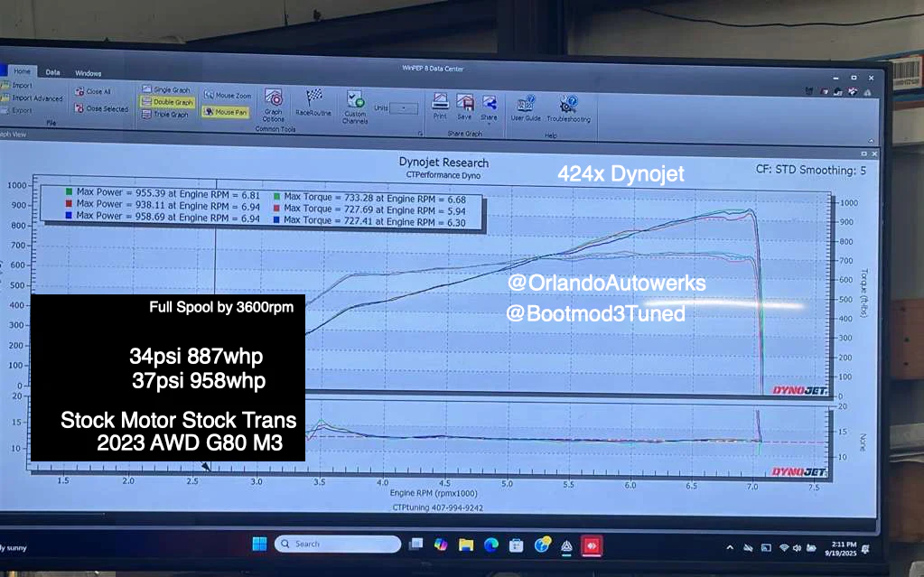Click the Import button
This screenshot has height=577, width=924.
18,86
